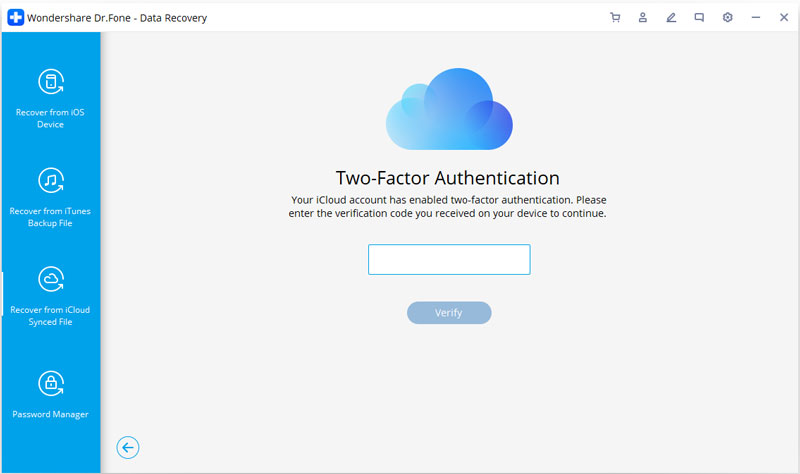Open the Password Manager lock icon
This screenshot has height=474, width=800.
pos(51,384)
